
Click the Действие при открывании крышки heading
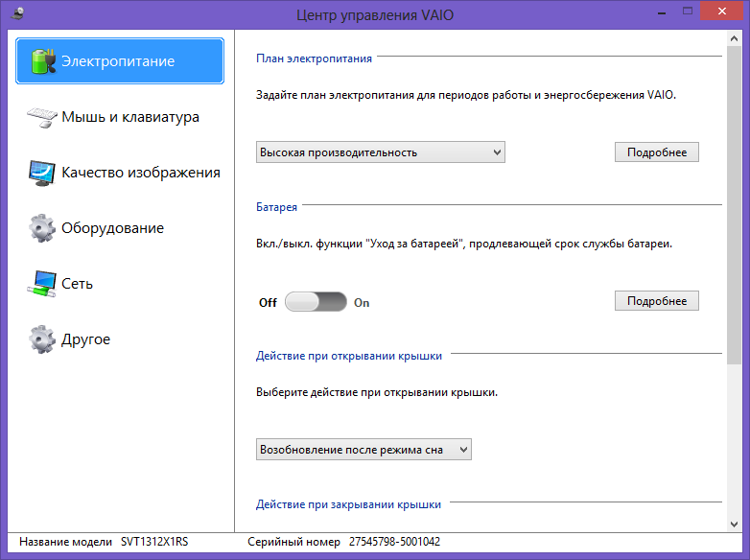coord(349,356)
